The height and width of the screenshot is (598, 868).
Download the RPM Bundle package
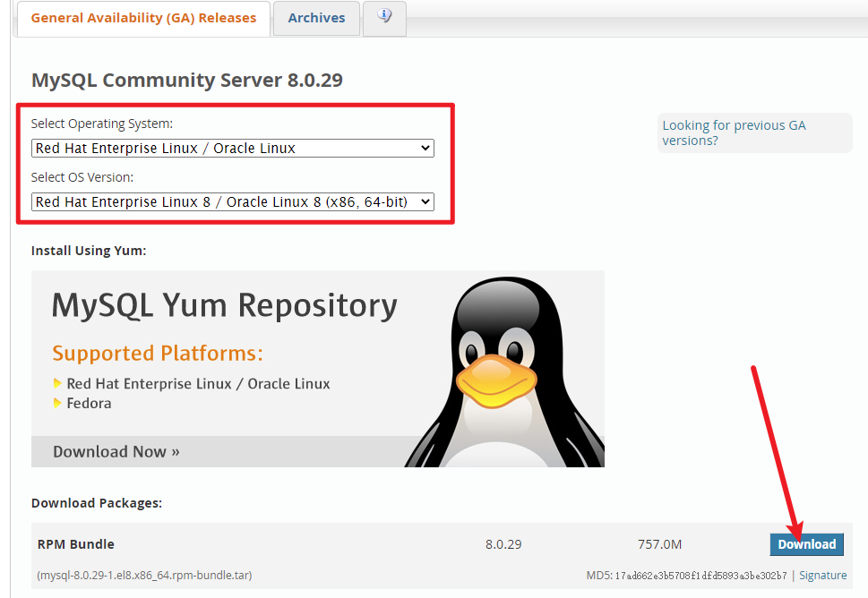[806, 544]
